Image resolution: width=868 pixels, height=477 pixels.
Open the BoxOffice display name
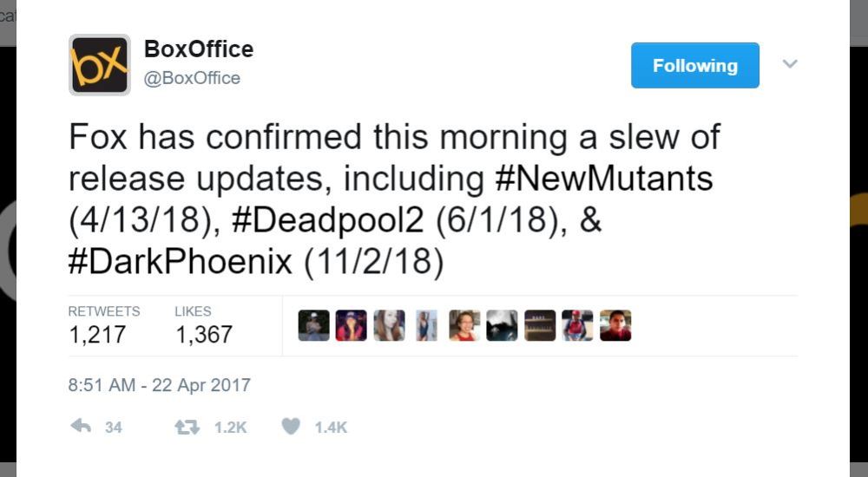point(199,49)
